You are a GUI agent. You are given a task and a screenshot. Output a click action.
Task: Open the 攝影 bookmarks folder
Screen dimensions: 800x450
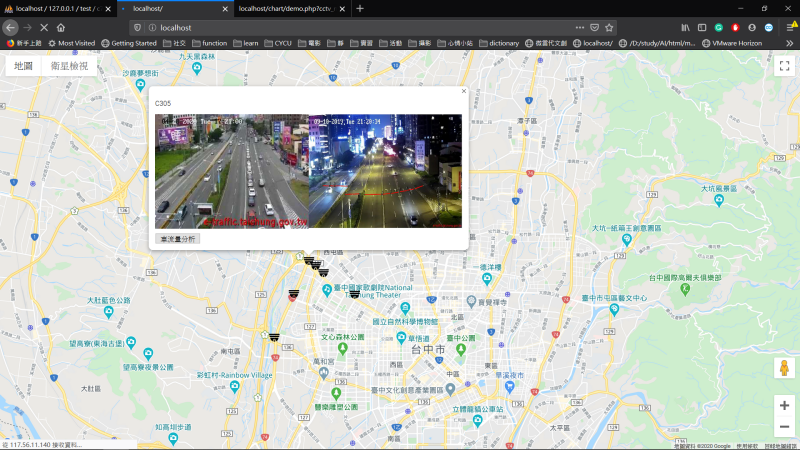(x=420, y=43)
